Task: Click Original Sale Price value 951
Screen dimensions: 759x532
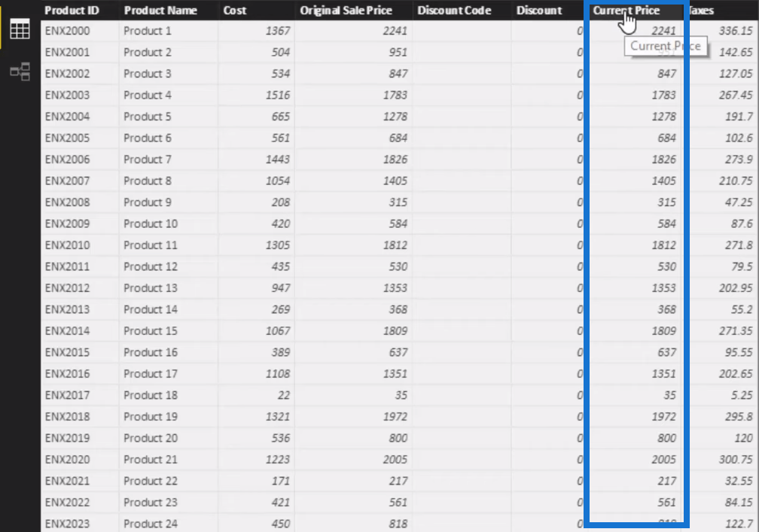Action: pos(398,52)
